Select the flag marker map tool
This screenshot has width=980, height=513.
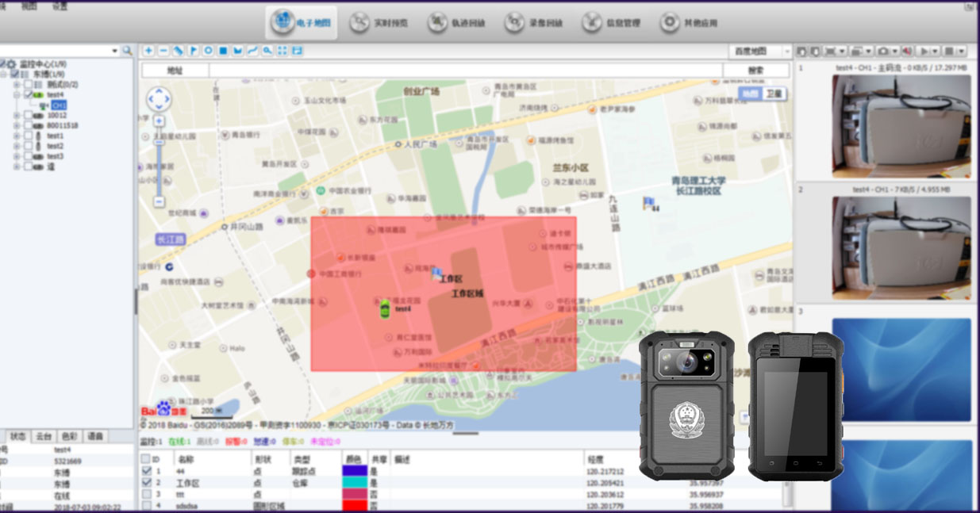(194, 51)
